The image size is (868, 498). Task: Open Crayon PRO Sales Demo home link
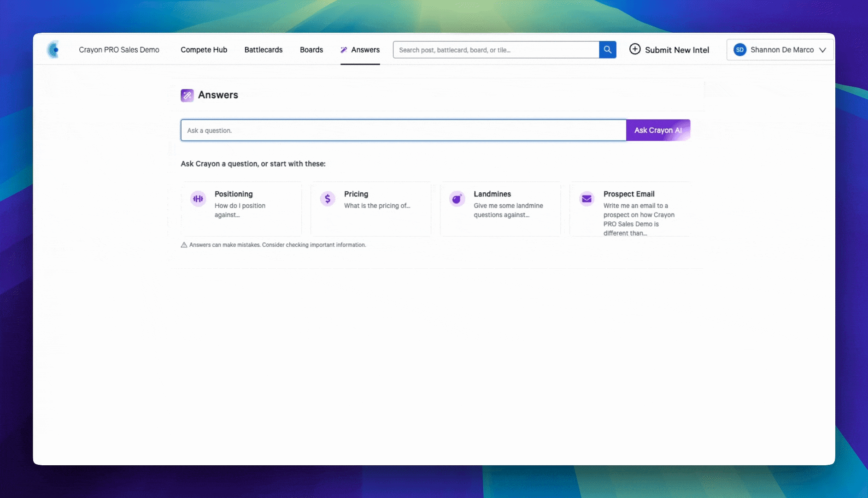pos(119,50)
